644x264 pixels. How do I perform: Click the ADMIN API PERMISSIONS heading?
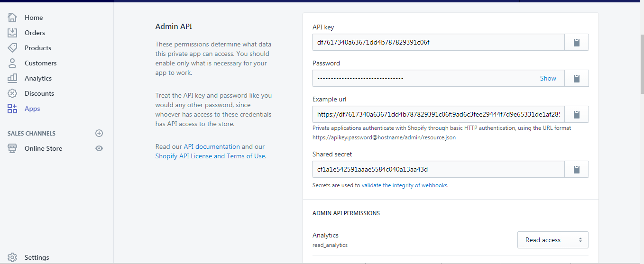point(346,213)
